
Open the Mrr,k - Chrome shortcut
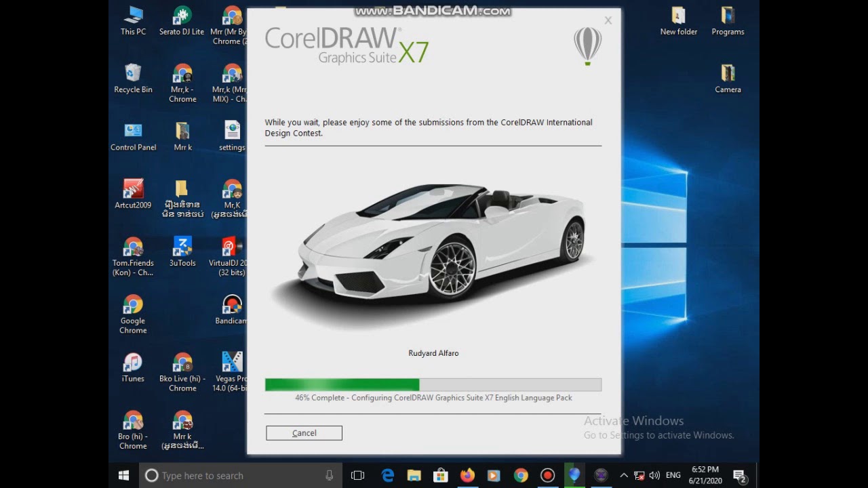pyautogui.click(x=182, y=83)
